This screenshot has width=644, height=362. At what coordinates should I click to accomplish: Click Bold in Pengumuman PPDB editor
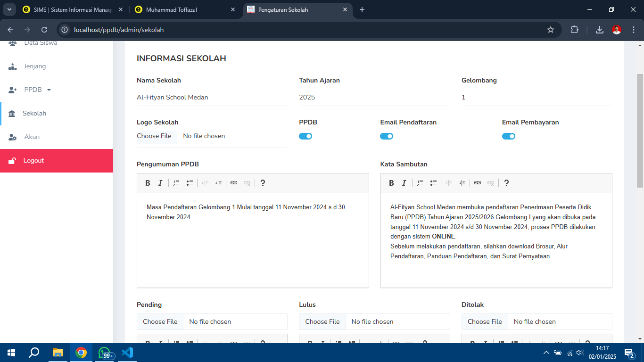pos(148,183)
